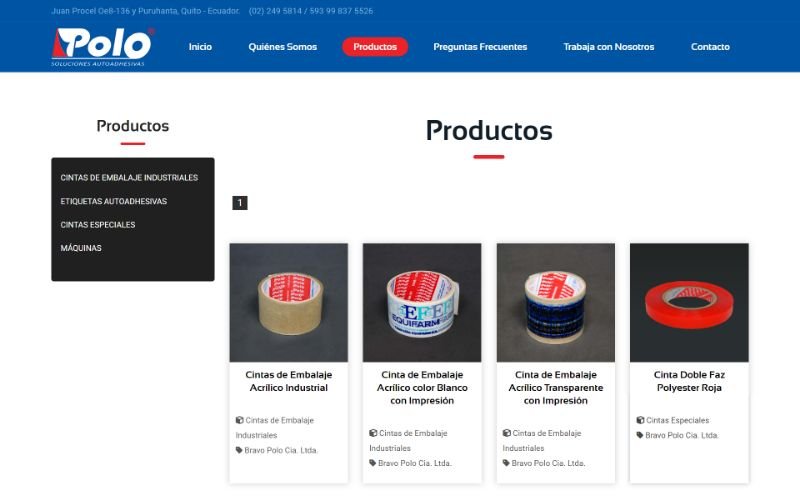The height and width of the screenshot is (500, 800).
Task: Select Cintas Especiales sidebar category
Action: click(x=98, y=224)
